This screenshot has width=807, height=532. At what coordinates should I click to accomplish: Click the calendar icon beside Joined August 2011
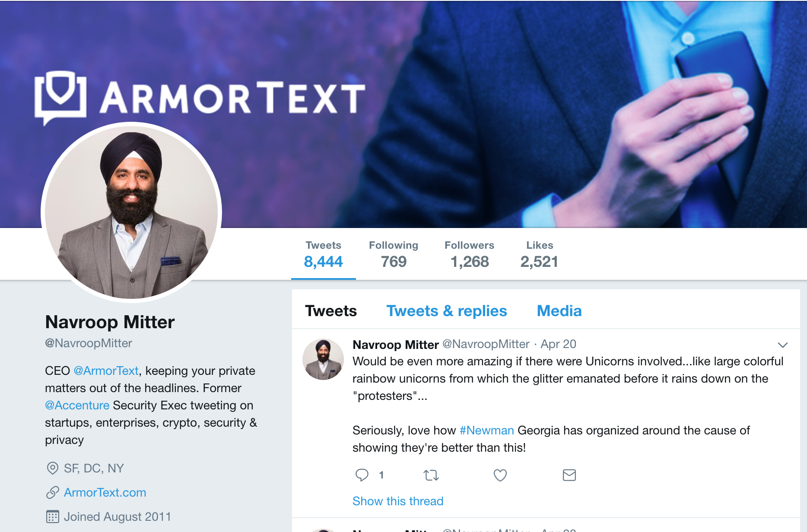click(52, 516)
